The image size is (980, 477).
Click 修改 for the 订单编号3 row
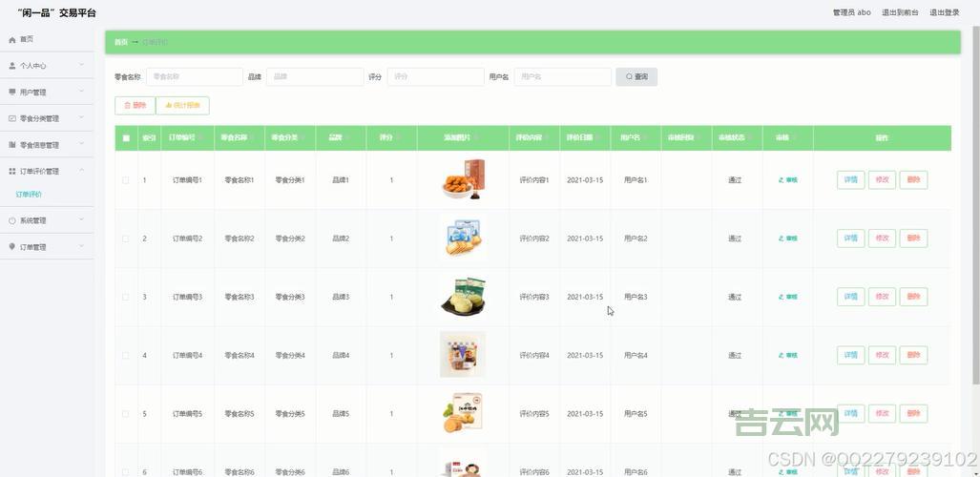[882, 297]
